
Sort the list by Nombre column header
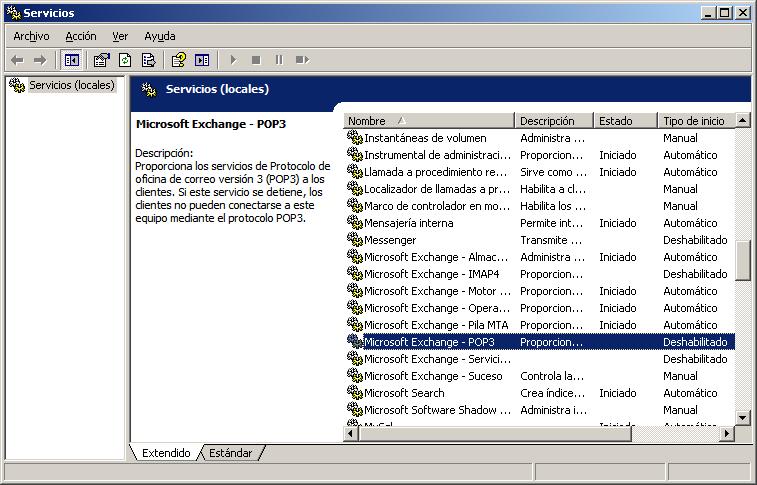tap(429, 121)
